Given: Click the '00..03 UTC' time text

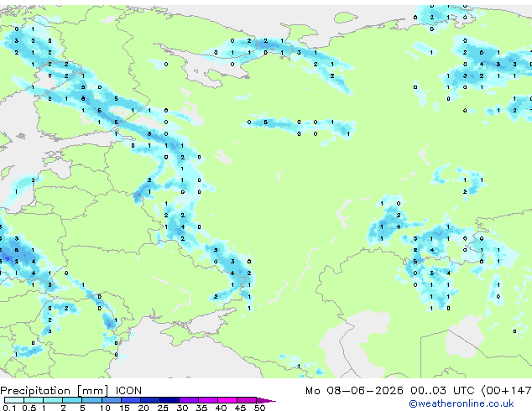Looking at the screenshot, I should (441, 391).
